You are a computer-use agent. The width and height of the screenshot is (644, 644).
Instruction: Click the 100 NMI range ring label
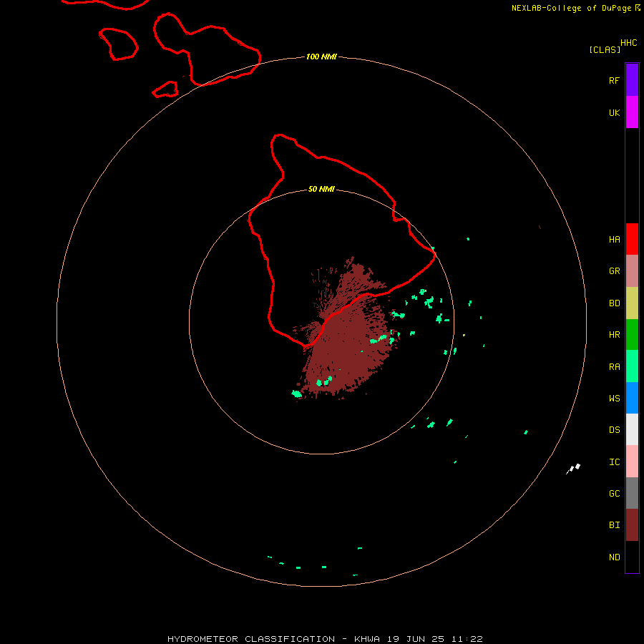(x=321, y=57)
